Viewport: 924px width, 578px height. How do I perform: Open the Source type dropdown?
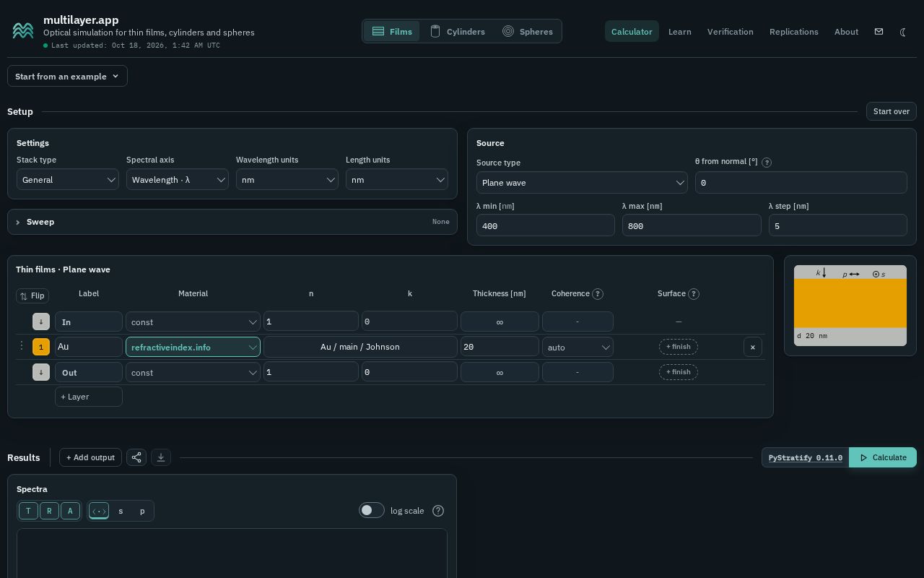pyautogui.click(x=582, y=183)
